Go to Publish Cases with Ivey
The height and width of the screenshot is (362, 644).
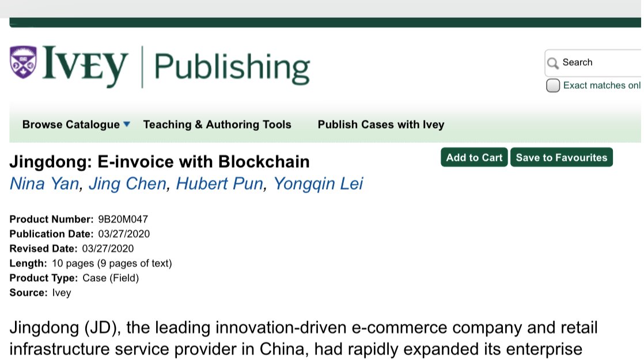[x=381, y=125]
